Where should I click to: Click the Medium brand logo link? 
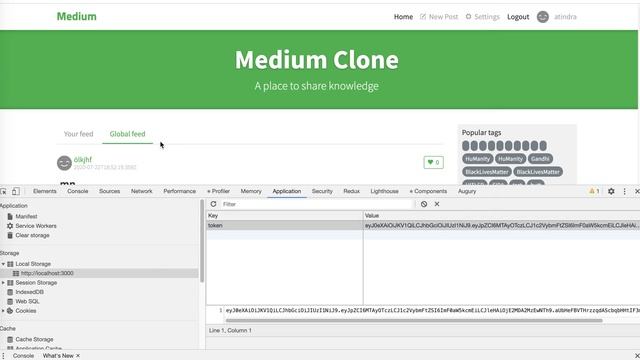tap(77, 16)
